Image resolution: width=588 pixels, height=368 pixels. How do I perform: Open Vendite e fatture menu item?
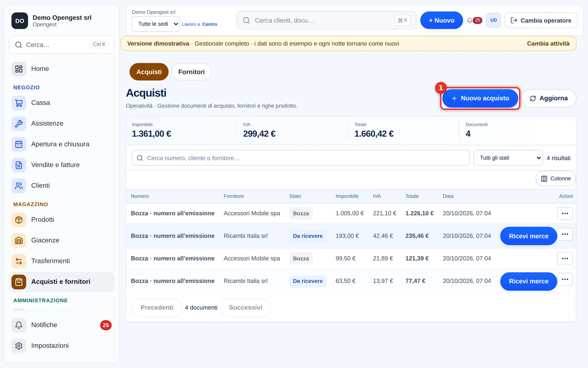tap(61, 165)
